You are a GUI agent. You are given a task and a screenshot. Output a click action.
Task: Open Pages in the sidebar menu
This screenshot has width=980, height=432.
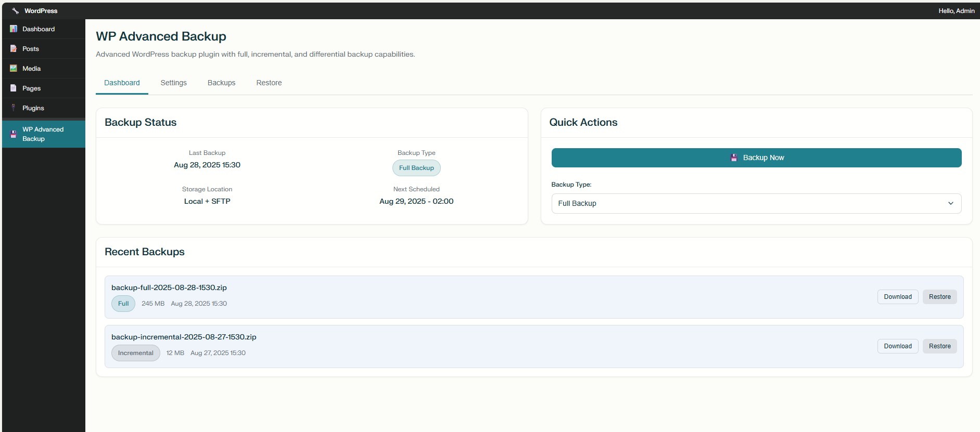(x=44, y=88)
